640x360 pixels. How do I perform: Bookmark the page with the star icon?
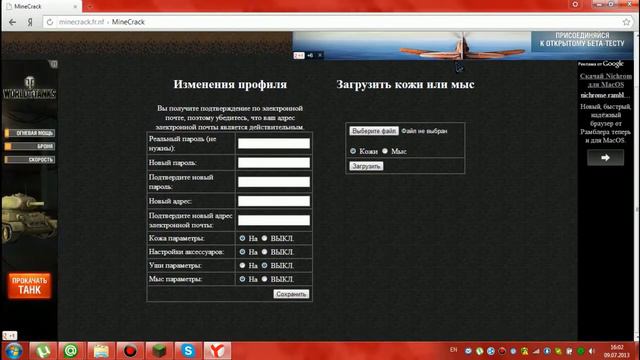click(627, 22)
